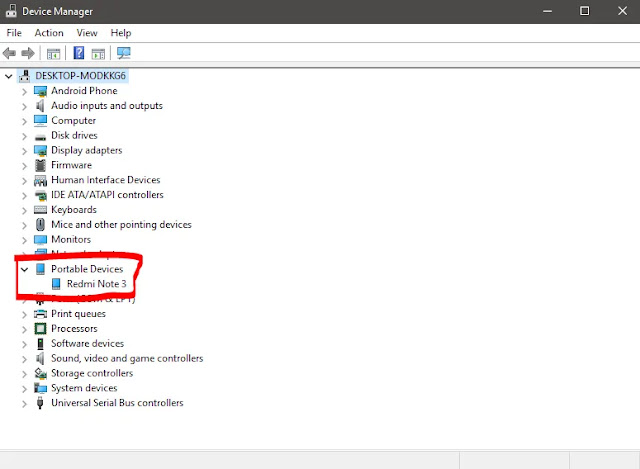
Task: Expand the Disk drives chevron
Action: (24, 136)
